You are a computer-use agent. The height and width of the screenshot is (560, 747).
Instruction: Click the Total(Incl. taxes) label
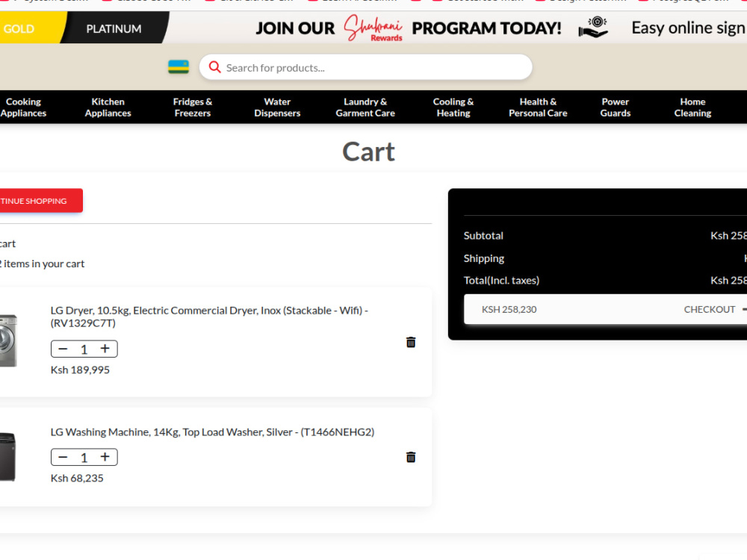point(502,280)
